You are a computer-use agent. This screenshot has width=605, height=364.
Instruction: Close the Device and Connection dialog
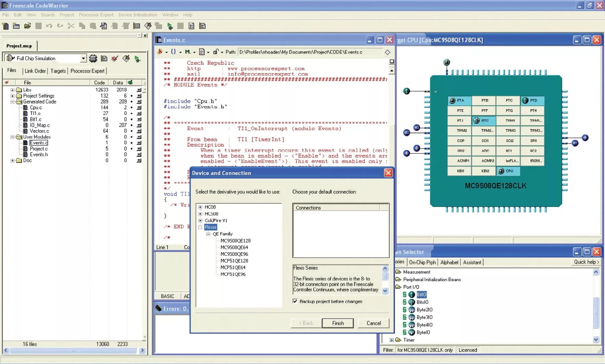coord(388,173)
